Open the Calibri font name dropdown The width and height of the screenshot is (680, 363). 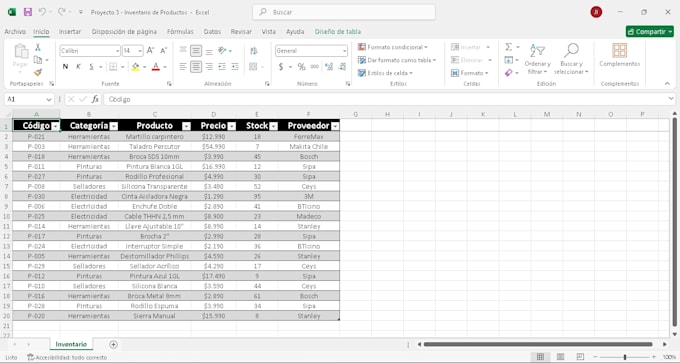click(118, 51)
